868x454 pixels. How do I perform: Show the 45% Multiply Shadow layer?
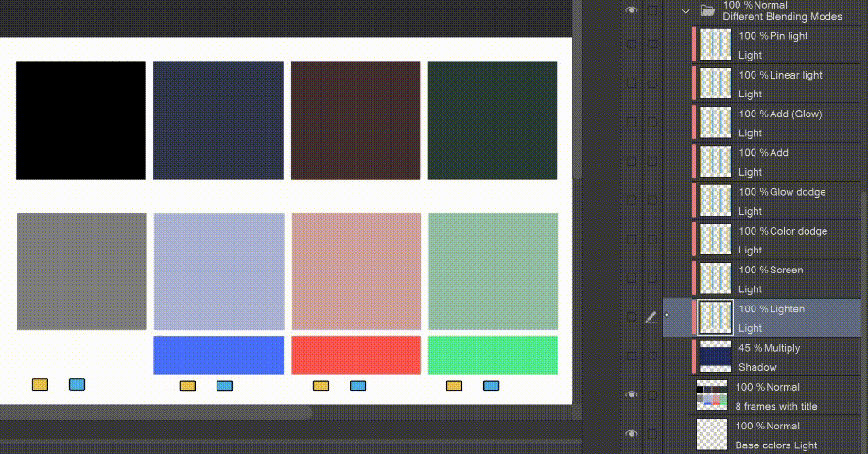(x=632, y=356)
